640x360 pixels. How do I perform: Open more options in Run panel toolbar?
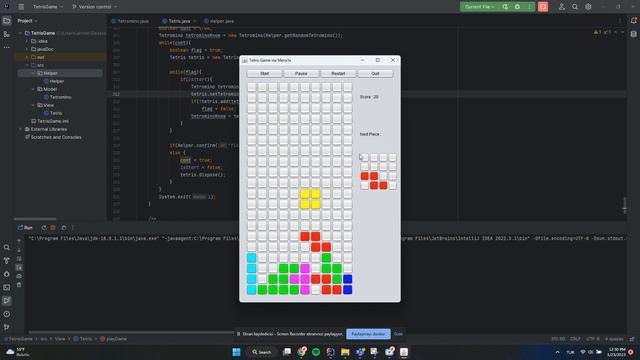73,228
